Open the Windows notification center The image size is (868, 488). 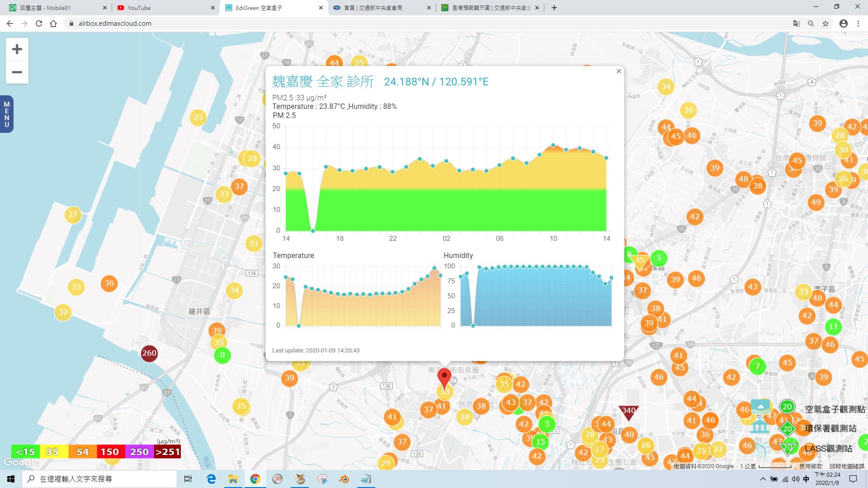[x=853, y=479]
